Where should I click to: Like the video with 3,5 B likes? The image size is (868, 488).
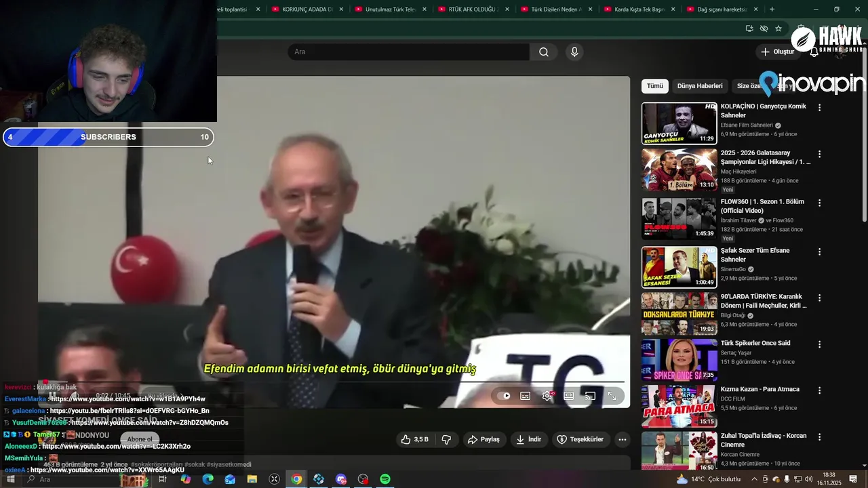[x=414, y=439]
